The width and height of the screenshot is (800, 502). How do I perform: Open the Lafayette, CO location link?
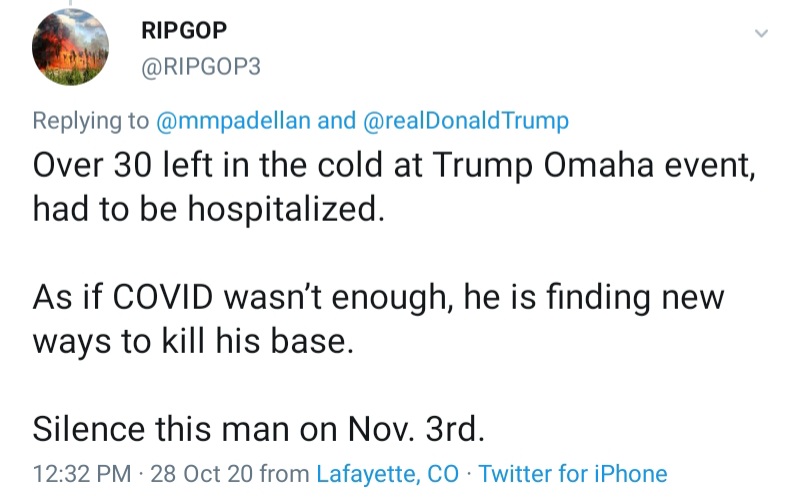tap(387, 473)
